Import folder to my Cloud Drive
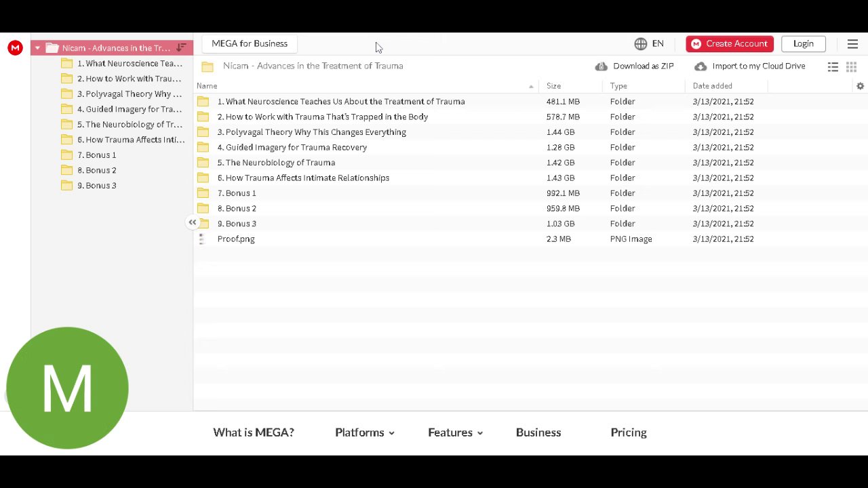 (x=750, y=66)
